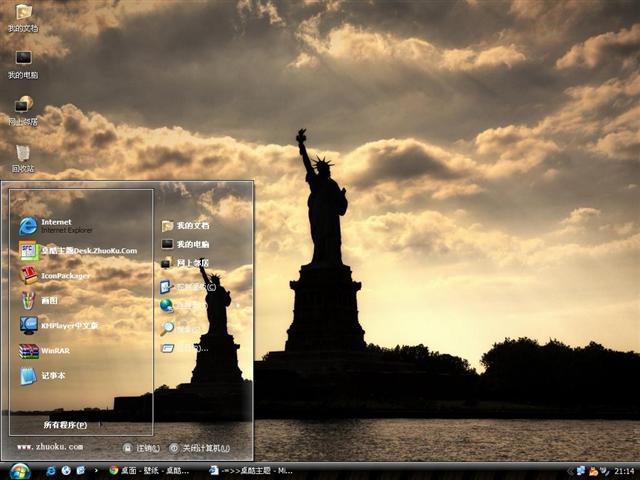
Task: Open 画图 paint program in Start menu
Action: click(38, 300)
